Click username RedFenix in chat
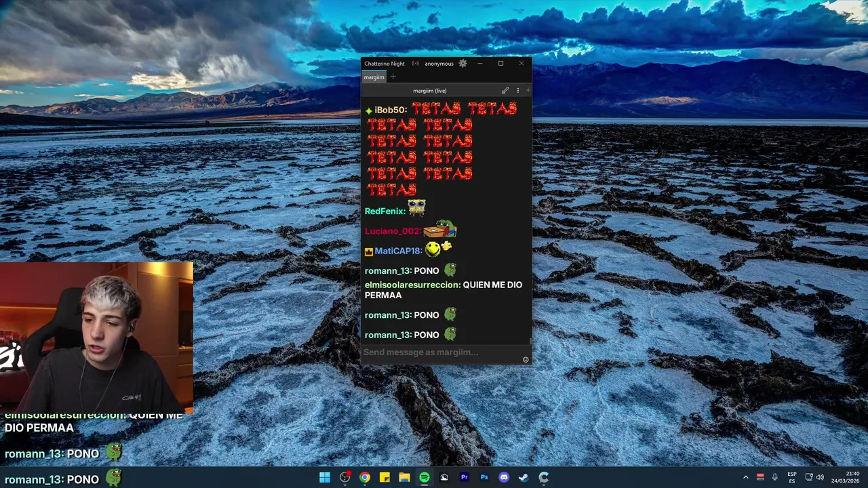 coord(384,211)
